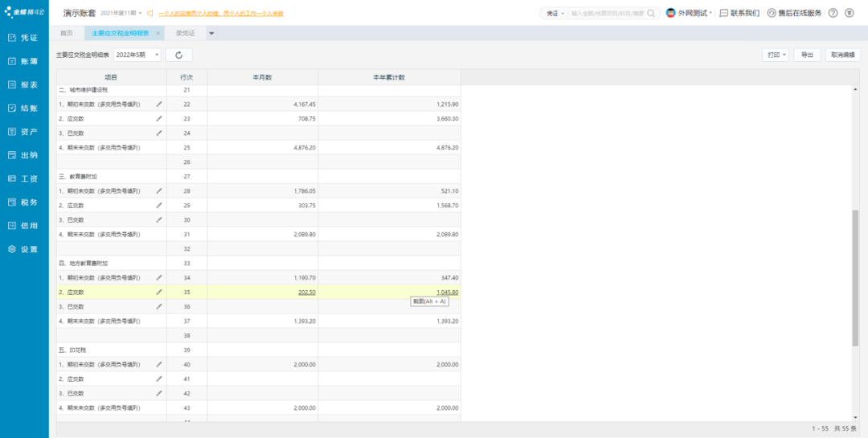The width and height of the screenshot is (868, 438).
Task: Open the 2021年第11期 accounting period dropdown
Action: [x=122, y=13]
